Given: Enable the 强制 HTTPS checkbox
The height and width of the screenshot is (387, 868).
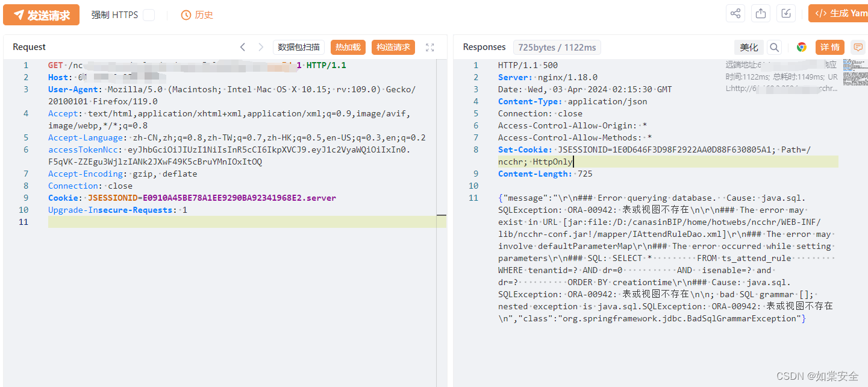Looking at the screenshot, I should pos(149,14).
